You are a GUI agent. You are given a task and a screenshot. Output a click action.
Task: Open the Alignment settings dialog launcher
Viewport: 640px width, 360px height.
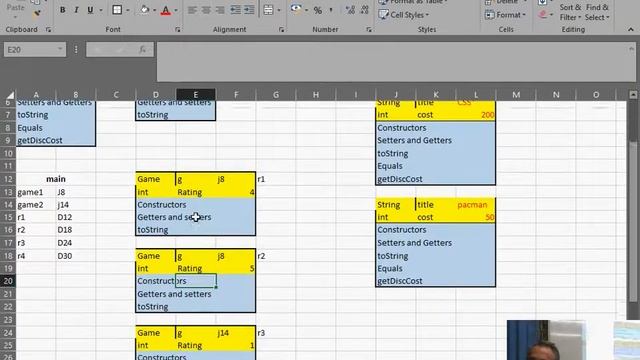(281, 30)
